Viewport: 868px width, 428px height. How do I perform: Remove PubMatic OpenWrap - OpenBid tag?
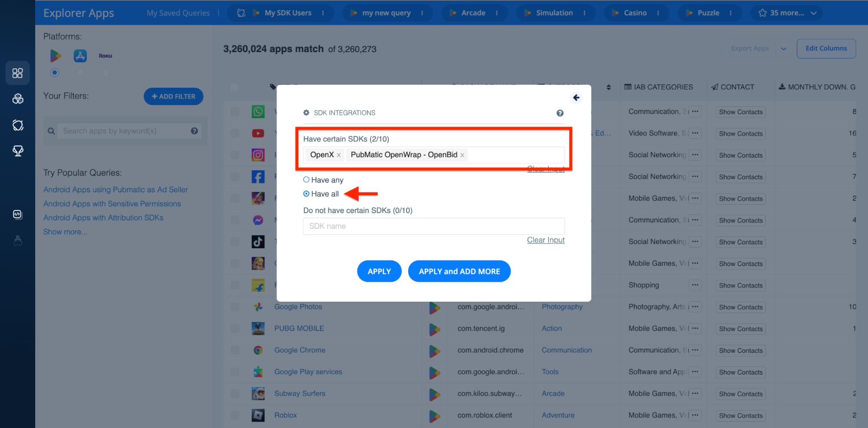[x=462, y=155]
